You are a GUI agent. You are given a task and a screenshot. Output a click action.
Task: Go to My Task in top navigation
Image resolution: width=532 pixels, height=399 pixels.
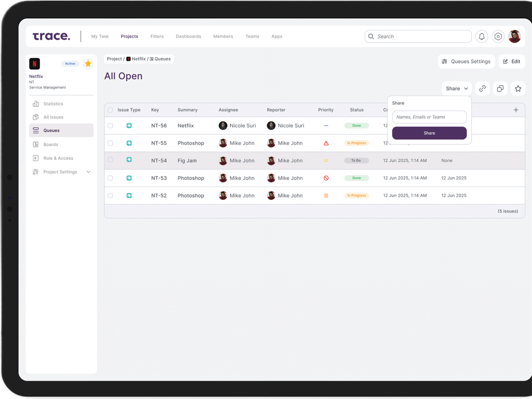click(100, 37)
